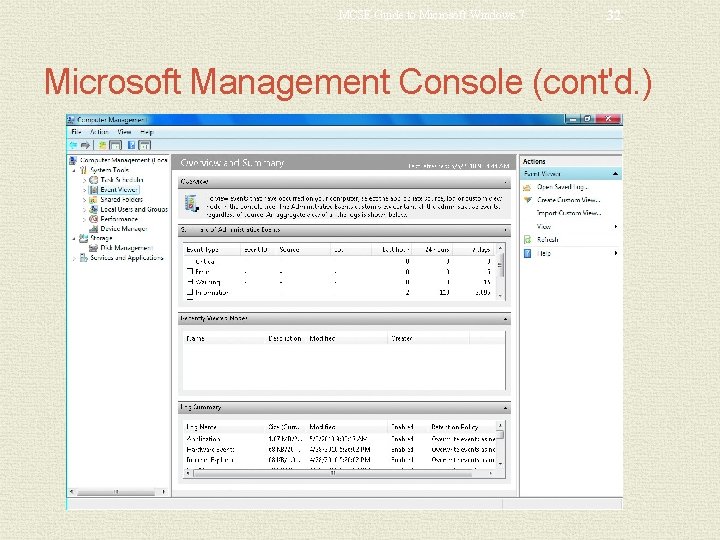Select the Event Viewer tree node
This screenshot has height=540, width=720.
pyautogui.click(x=118, y=190)
